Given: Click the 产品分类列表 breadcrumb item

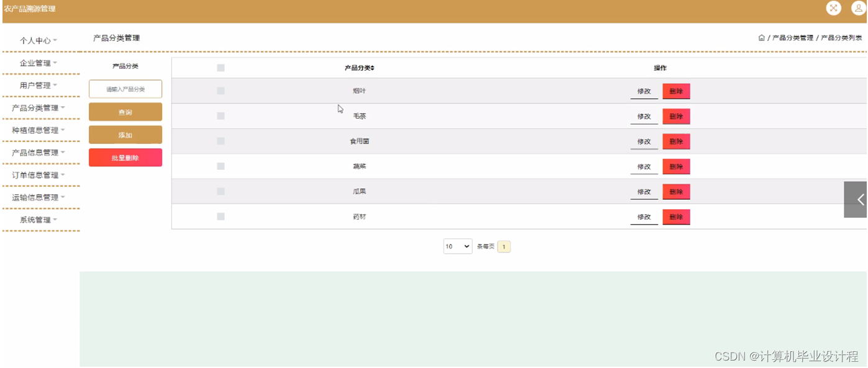Looking at the screenshot, I should [x=841, y=38].
